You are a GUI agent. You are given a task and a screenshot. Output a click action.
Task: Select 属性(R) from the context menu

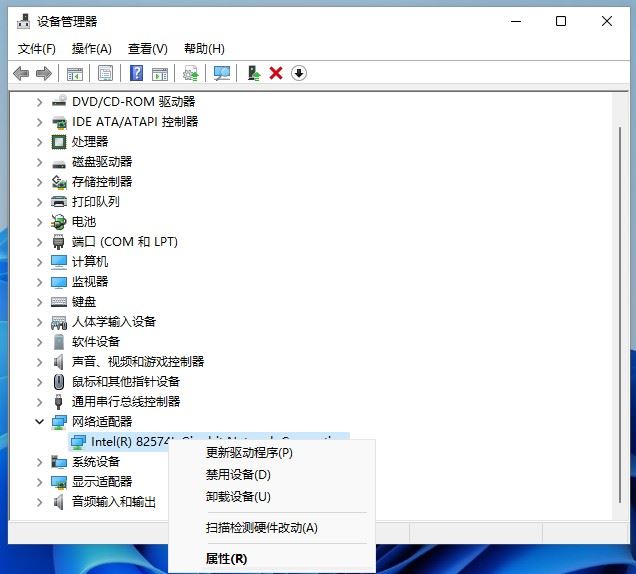tap(226, 558)
